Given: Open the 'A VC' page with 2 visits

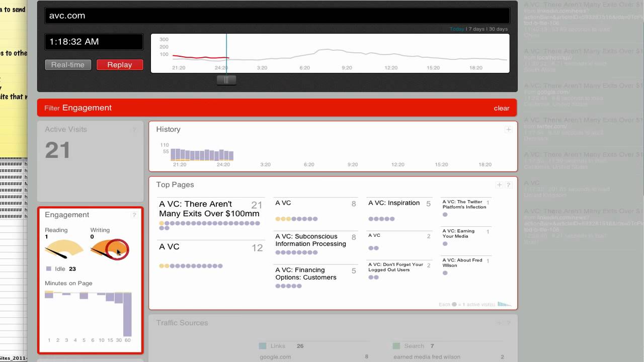Looking at the screenshot, I should (374, 235).
